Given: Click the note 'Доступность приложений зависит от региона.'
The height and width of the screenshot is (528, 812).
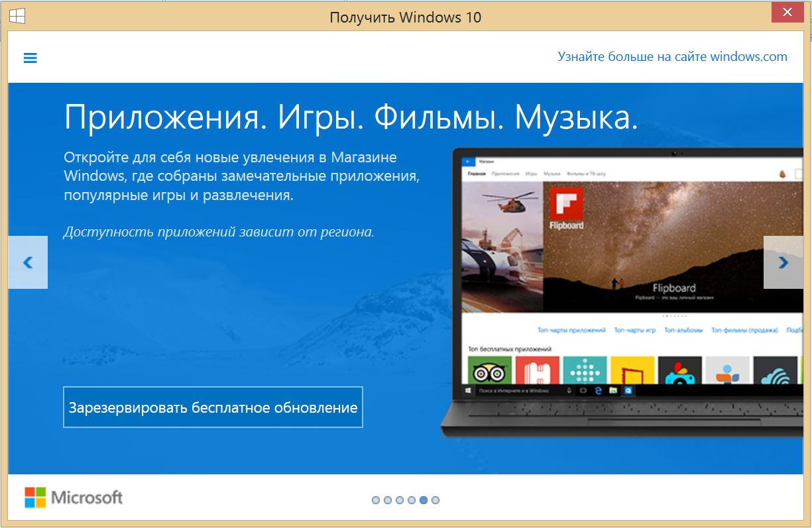Looking at the screenshot, I should tap(219, 233).
